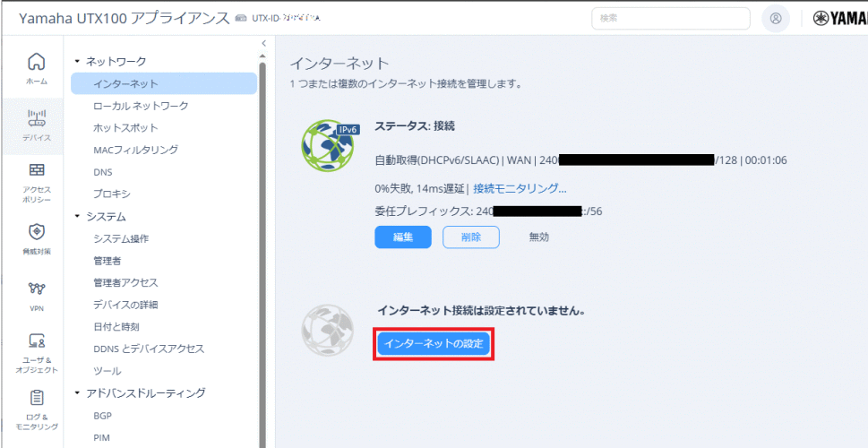This screenshot has width=868, height=448.
Task: Click the 検索 search field
Action: pos(670,18)
